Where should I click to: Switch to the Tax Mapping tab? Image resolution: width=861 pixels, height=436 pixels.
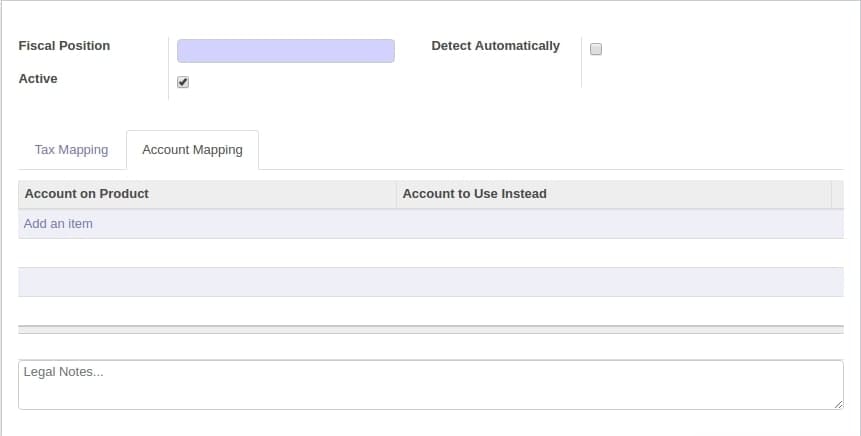[x=71, y=149]
